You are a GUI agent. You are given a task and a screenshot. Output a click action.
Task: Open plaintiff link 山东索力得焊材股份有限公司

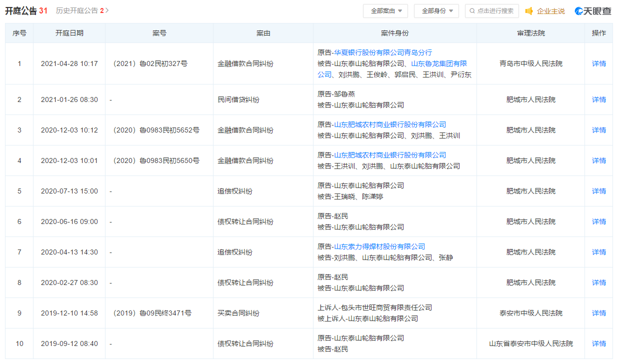pyautogui.click(x=379, y=246)
